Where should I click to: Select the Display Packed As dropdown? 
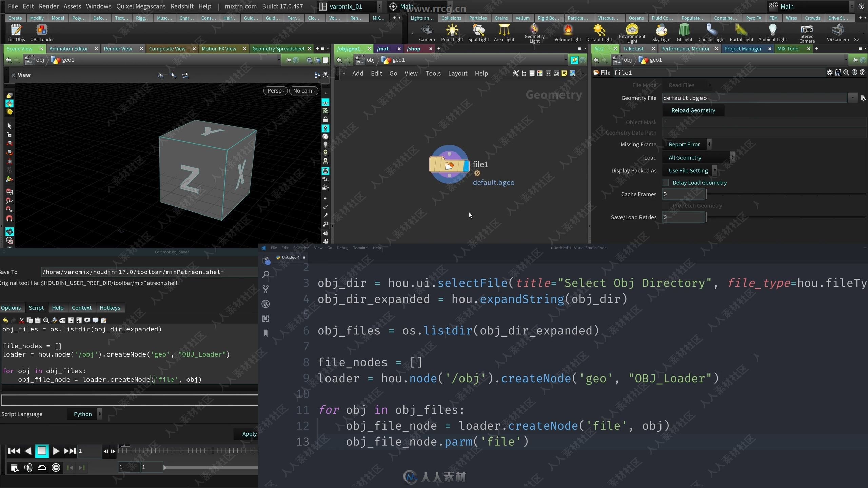point(689,170)
